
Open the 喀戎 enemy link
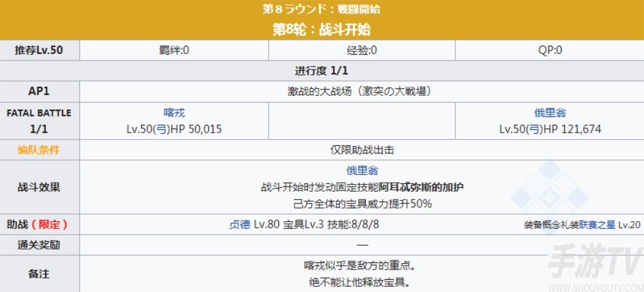click(x=174, y=113)
